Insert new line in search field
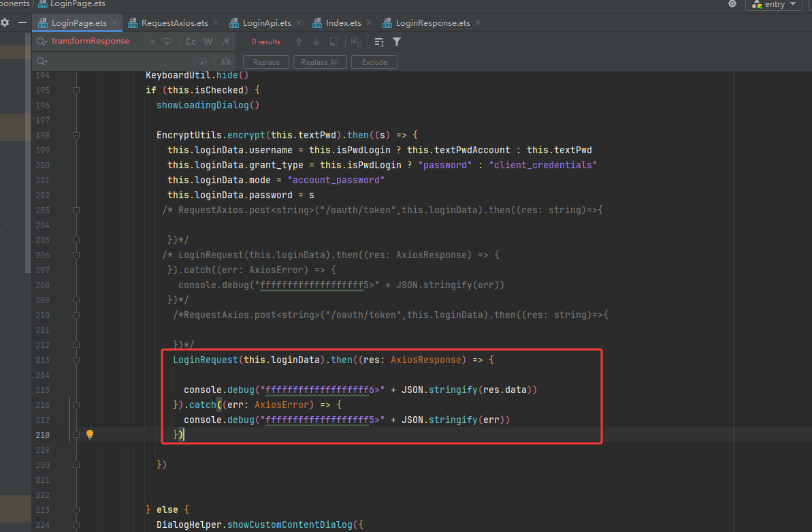Screen dimensions: 812x532 167,42
